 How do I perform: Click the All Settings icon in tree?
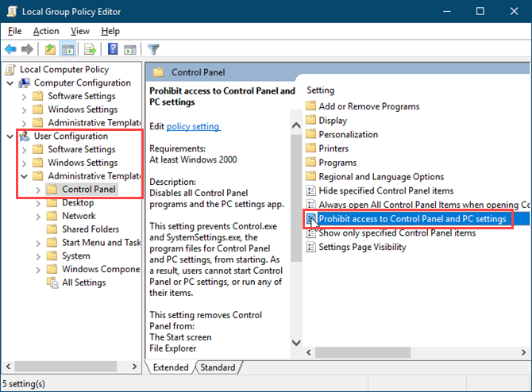click(52, 282)
